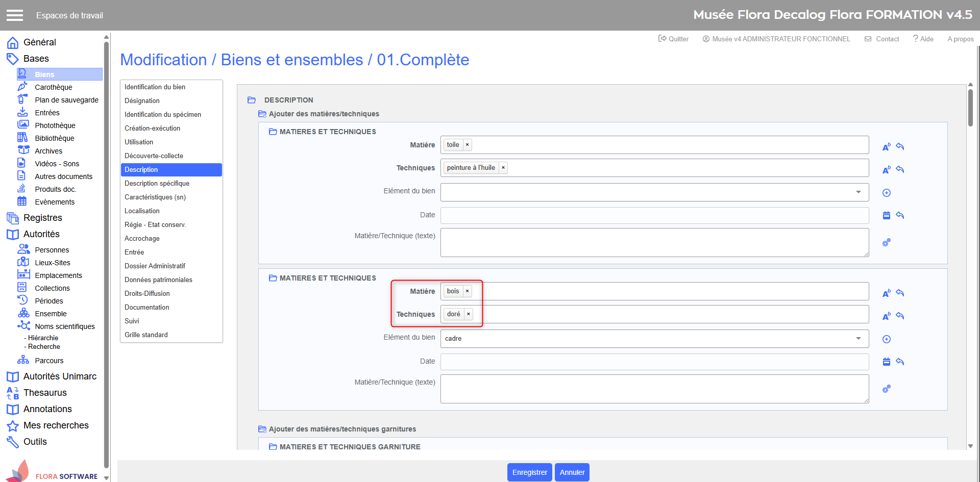Click the calendar icon beside the first Date field
The image size is (980, 482).
point(886,215)
